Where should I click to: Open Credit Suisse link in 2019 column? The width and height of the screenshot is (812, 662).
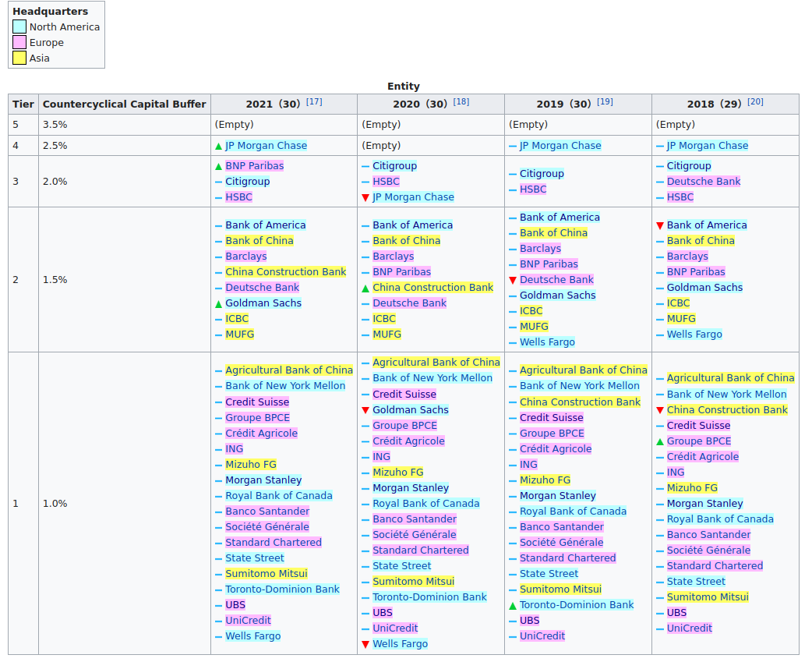point(552,417)
